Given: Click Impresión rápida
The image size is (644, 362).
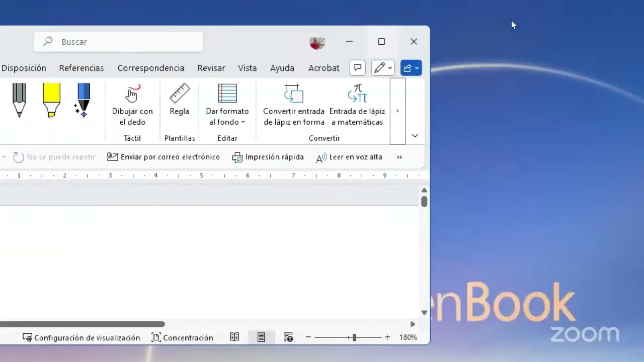Looking at the screenshot, I should tap(268, 157).
